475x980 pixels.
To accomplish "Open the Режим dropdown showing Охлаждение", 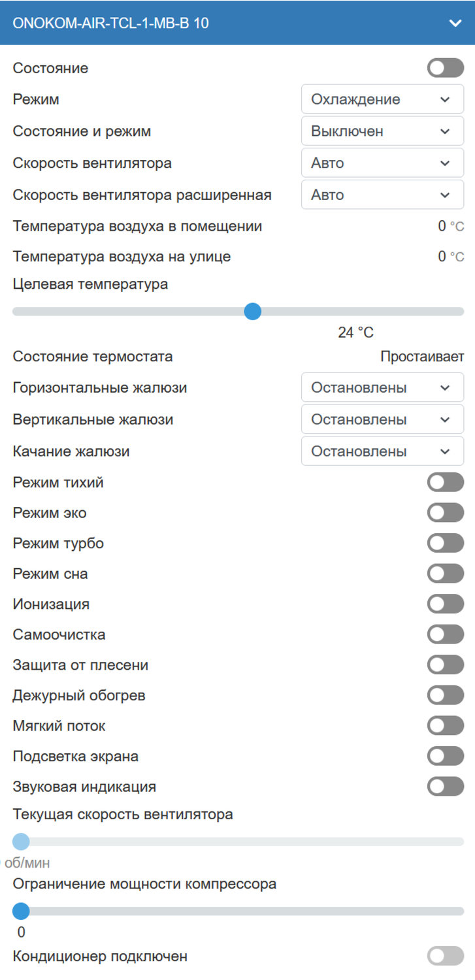I will click(x=382, y=99).
